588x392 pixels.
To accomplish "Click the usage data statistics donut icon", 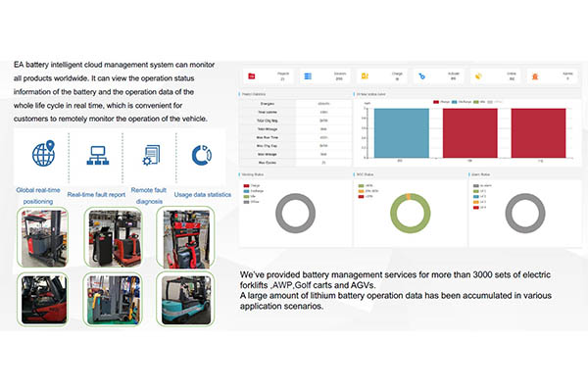I will click(202, 155).
